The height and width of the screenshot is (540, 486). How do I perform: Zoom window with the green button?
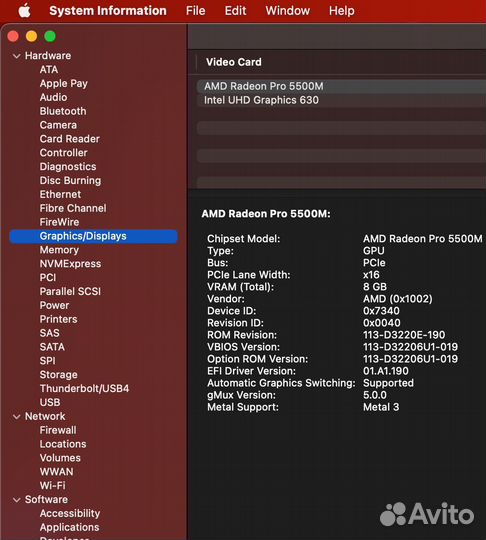point(50,36)
